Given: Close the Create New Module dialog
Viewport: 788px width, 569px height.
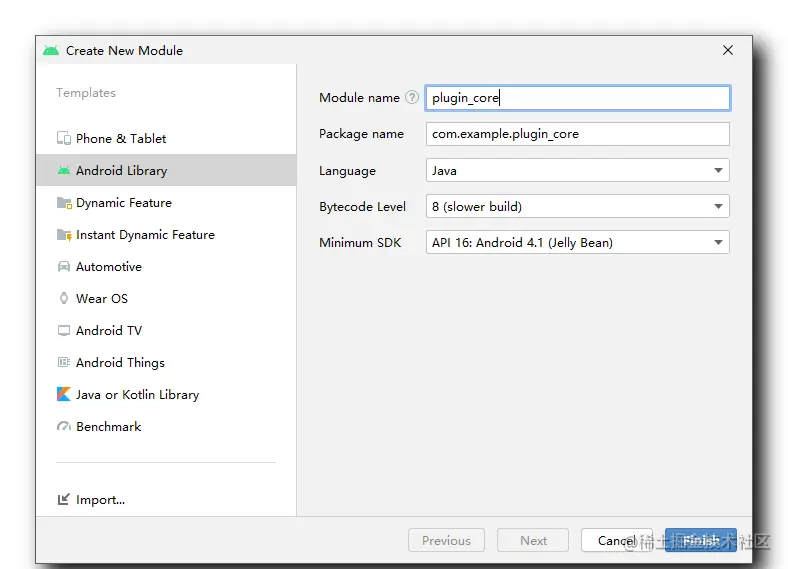Looking at the screenshot, I should point(728,50).
